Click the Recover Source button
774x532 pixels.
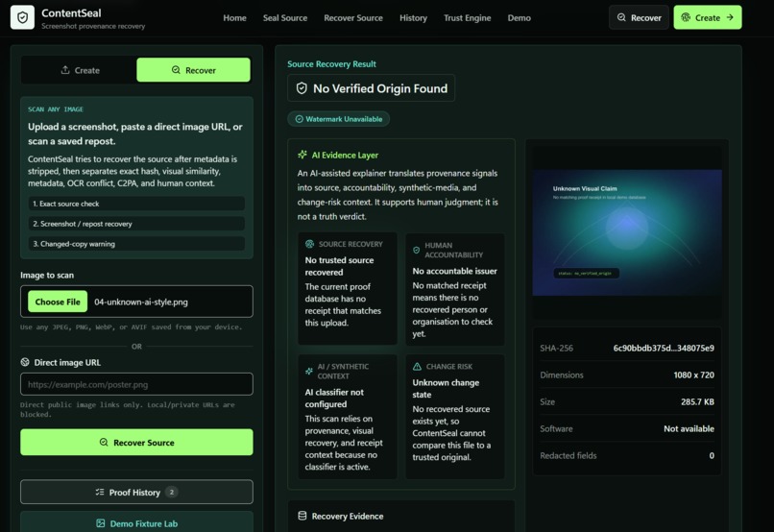pos(136,442)
